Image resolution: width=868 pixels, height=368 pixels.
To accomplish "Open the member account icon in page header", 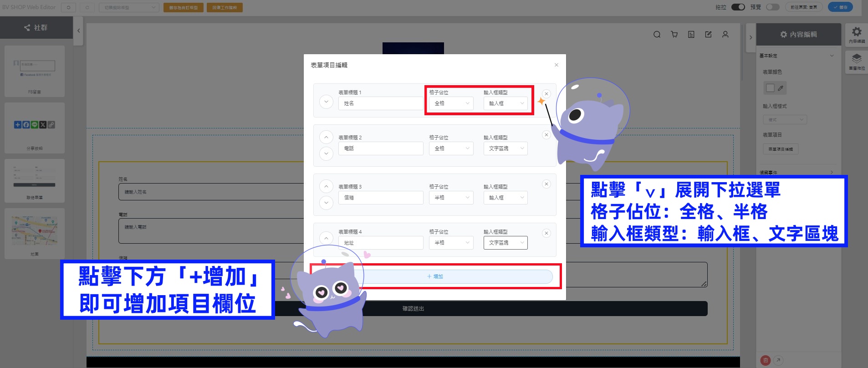I will pos(725,35).
